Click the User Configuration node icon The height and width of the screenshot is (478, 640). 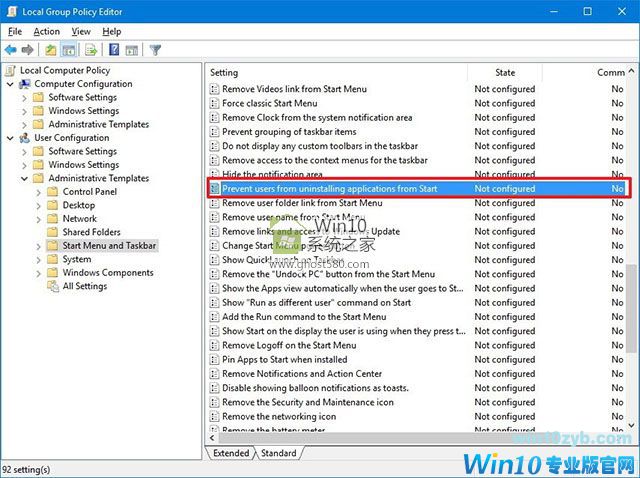pos(25,138)
